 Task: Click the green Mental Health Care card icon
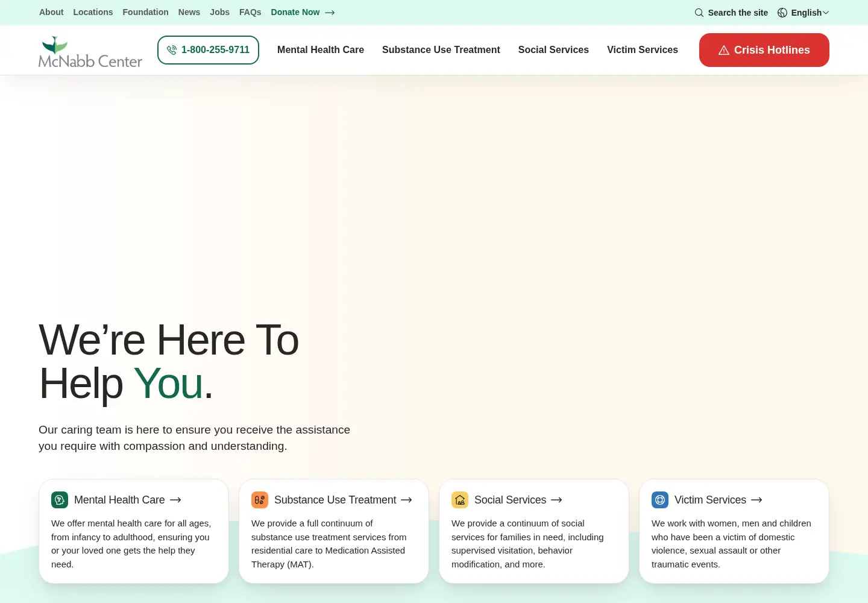(x=60, y=500)
